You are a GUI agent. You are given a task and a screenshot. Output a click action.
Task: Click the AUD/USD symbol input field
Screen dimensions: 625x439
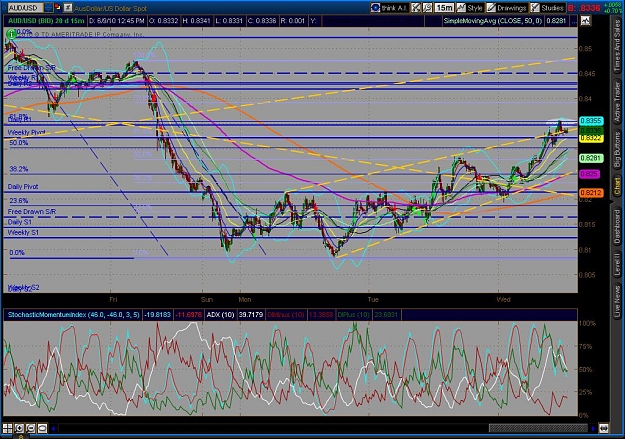25,8
